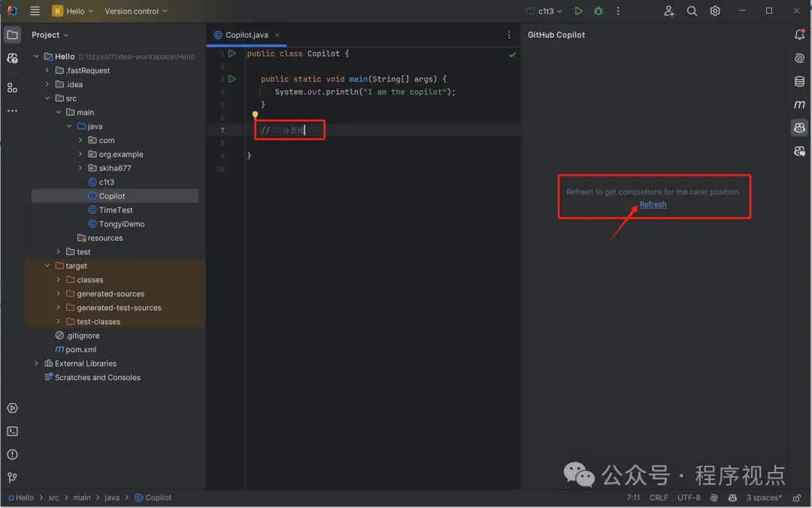This screenshot has height=508, width=812.
Task: Open the Project tool window folder icon
Action: tap(13, 35)
